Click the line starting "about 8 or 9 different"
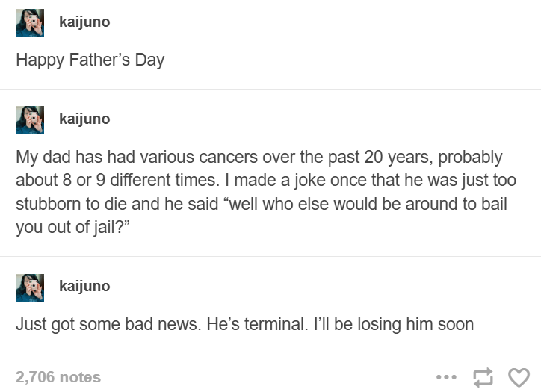The height and width of the screenshot is (392, 541). coord(266,180)
